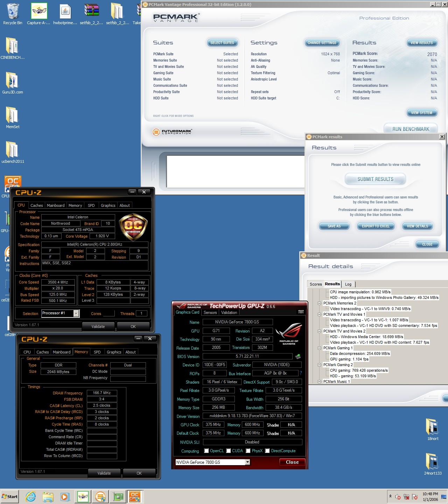448x504 pixels.
Task: Click the CHANGE SETTINGS button
Action: tap(322, 43)
